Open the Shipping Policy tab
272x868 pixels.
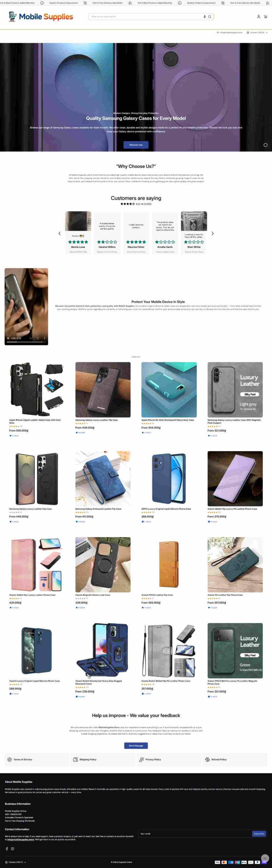103,759
